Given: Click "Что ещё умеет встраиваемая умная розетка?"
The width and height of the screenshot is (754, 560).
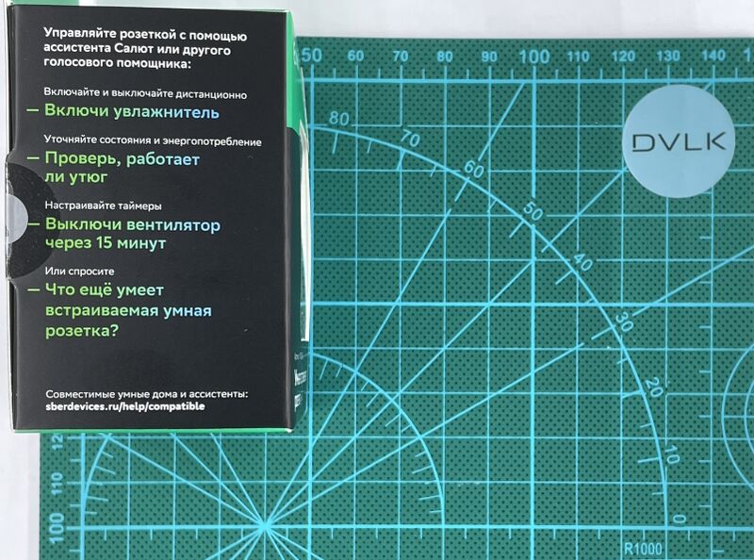Looking at the screenshot, I should pyautogui.click(x=128, y=310).
